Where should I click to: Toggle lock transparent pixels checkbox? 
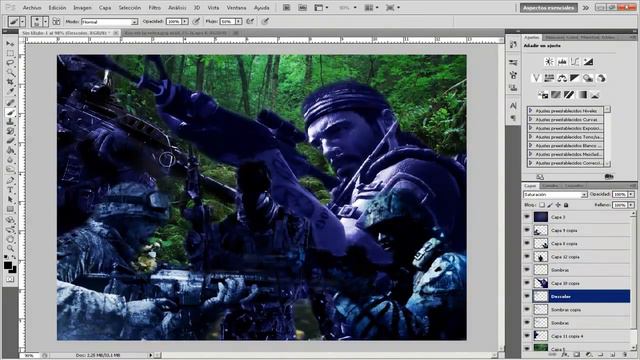[x=542, y=205]
